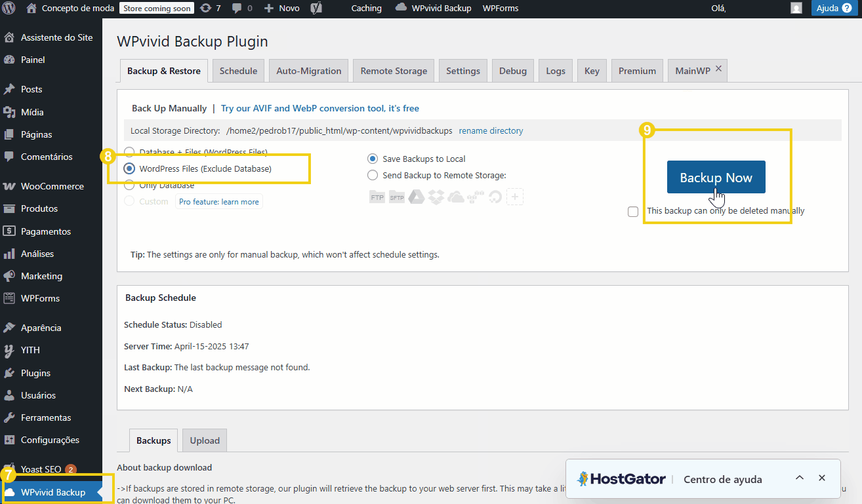The height and width of the screenshot is (504, 862).
Task: Select Send Backup to Remote Storage radio
Action: pos(373,175)
